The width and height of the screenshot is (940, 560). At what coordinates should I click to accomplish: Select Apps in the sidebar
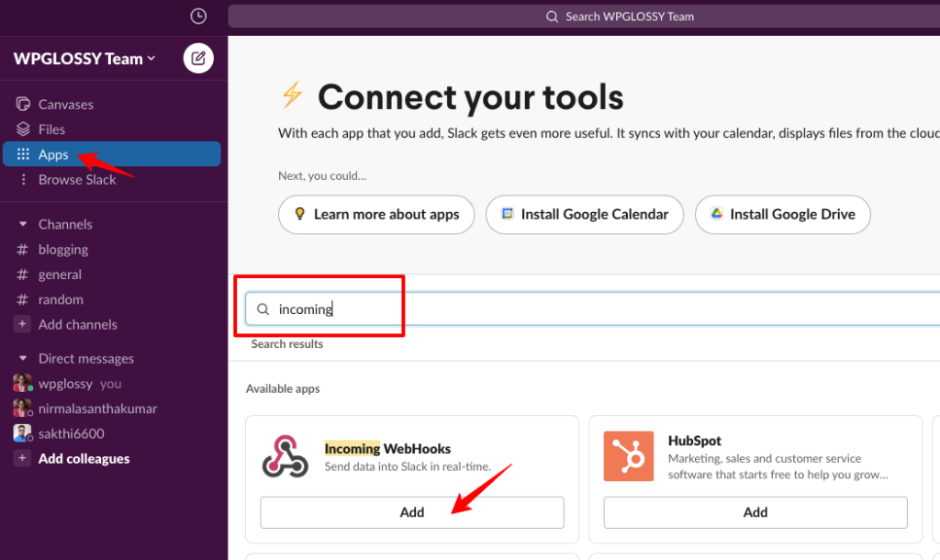coord(112,154)
